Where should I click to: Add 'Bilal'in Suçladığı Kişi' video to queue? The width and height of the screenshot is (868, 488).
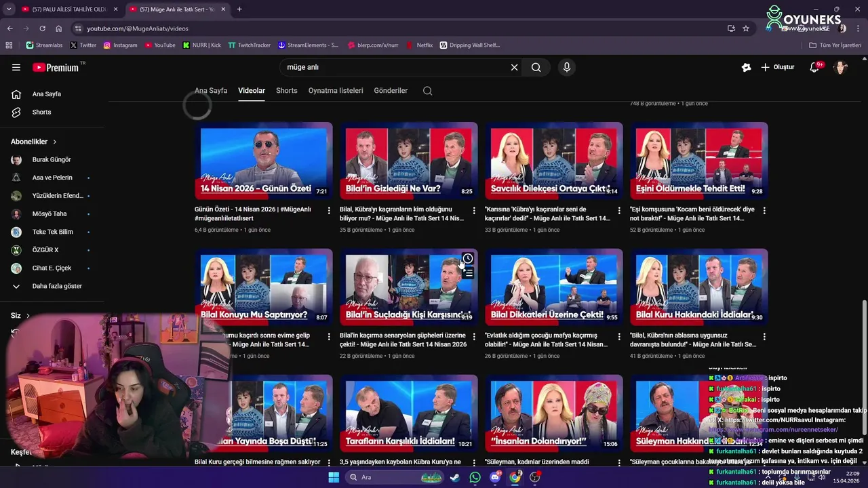click(468, 274)
